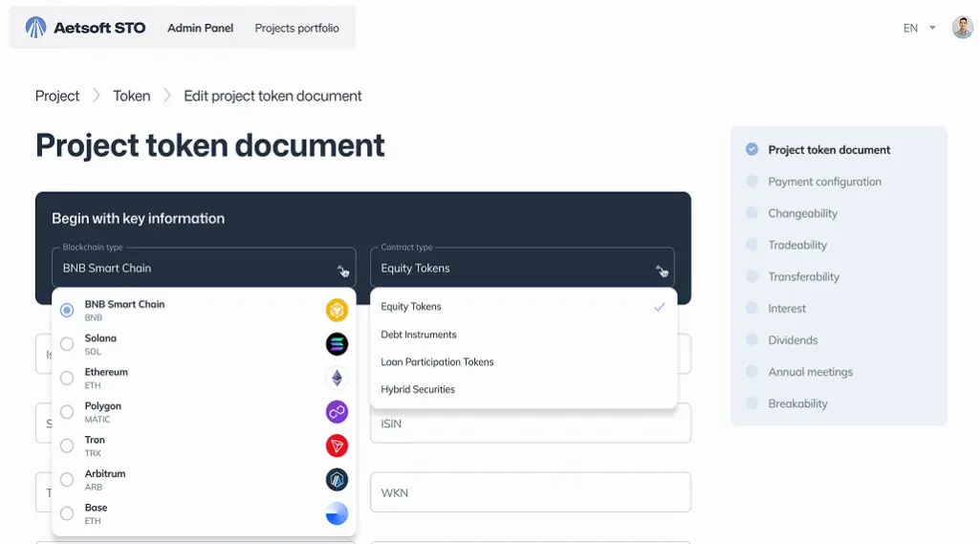Click the Aetsoft STO logo icon
Screen dimensions: 980x544
coord(35,28)
